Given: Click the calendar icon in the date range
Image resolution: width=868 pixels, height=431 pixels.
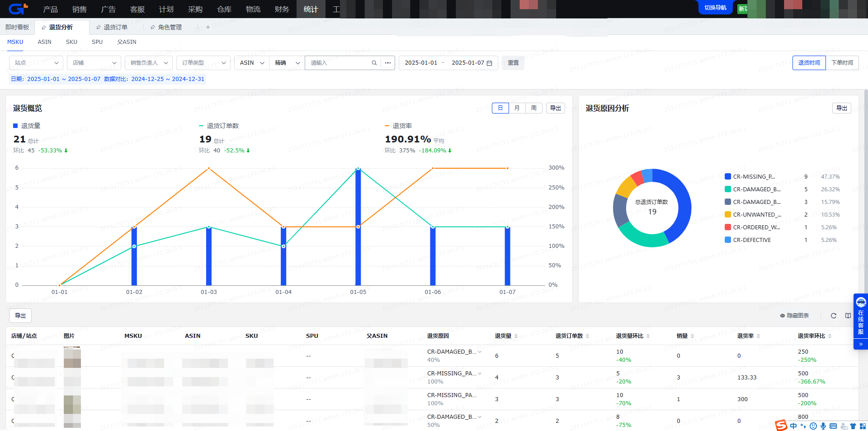Looking at the screenshot, I should click(x=489, y=63).
